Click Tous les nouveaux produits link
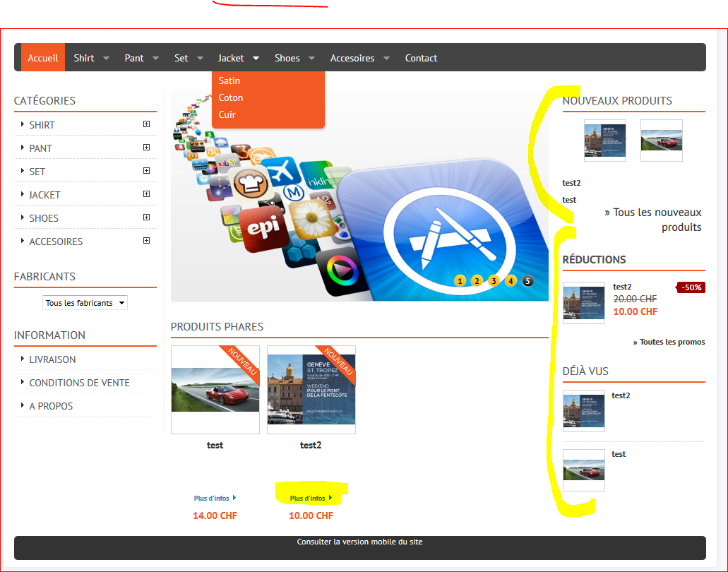Screen dimensions: 728x572 click(x=654, y=220)
